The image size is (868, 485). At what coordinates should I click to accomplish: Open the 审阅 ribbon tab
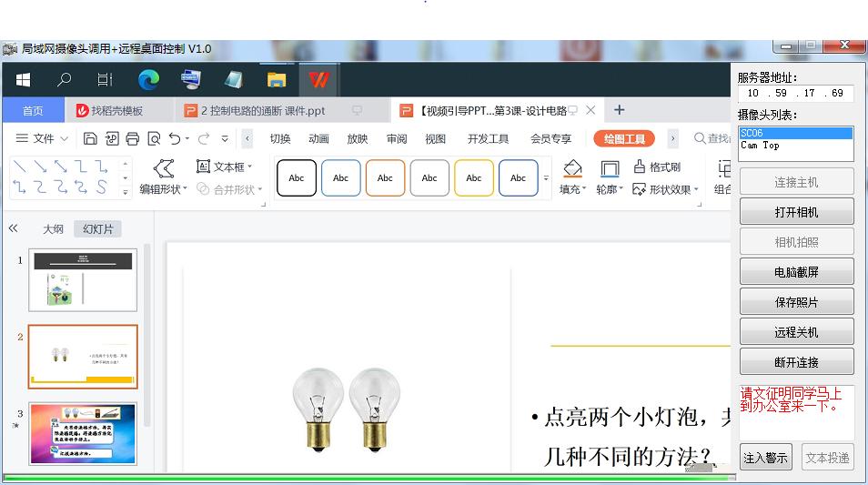pos(397,138)
